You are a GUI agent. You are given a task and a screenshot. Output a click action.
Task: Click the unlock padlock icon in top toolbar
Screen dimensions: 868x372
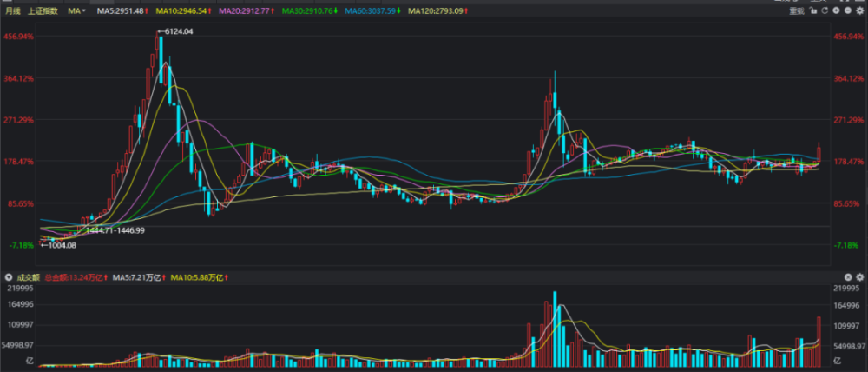(x=813, y=10)
